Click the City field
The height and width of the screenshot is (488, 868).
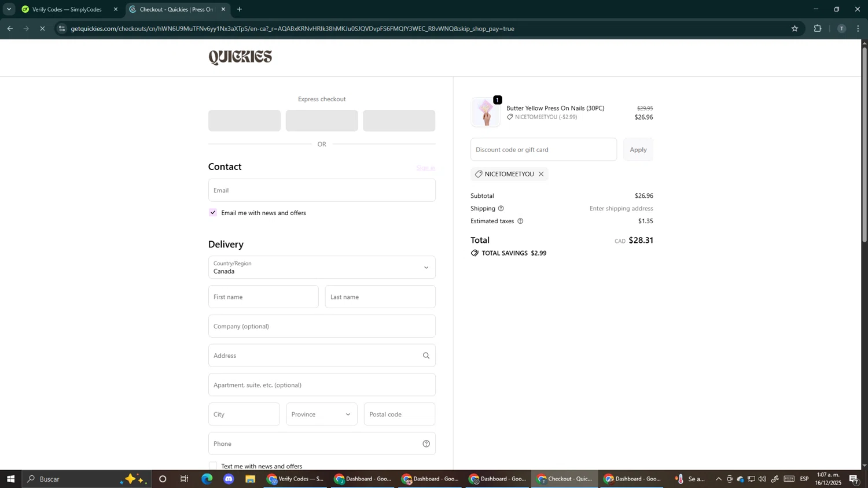coord(244,414)
